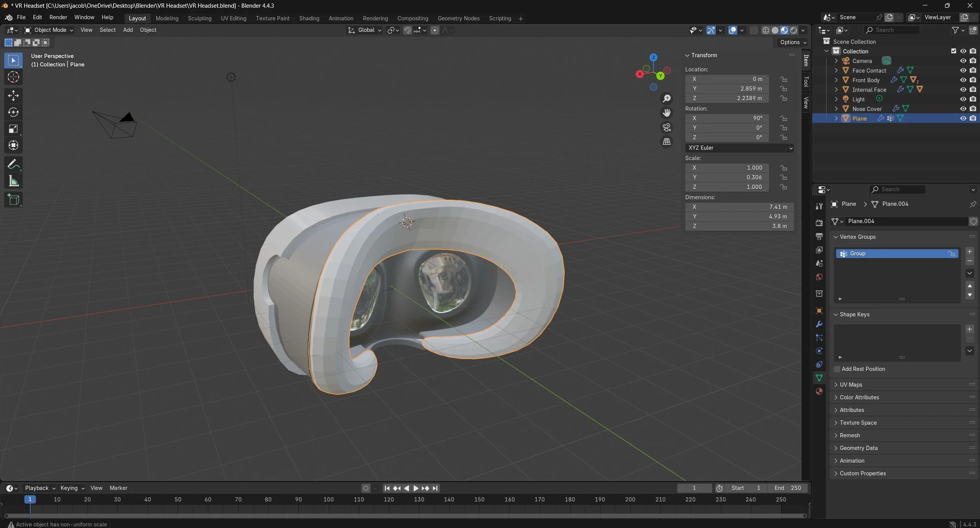Click the Scale Y value field
Image resolution: width=980 pixels, height=528 pixels.
pos(727,177)
